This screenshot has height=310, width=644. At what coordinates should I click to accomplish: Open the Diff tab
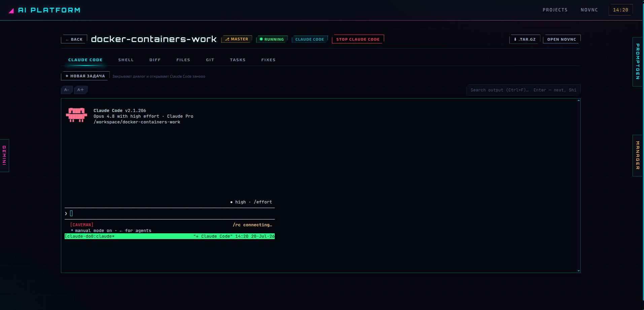[x=155, y=60]
